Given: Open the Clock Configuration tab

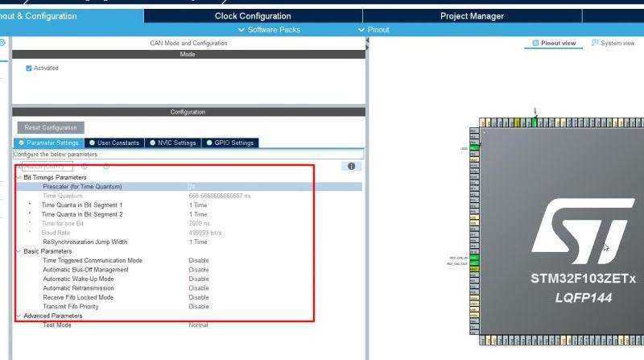Looking at the screenshot, I should 253,16.
